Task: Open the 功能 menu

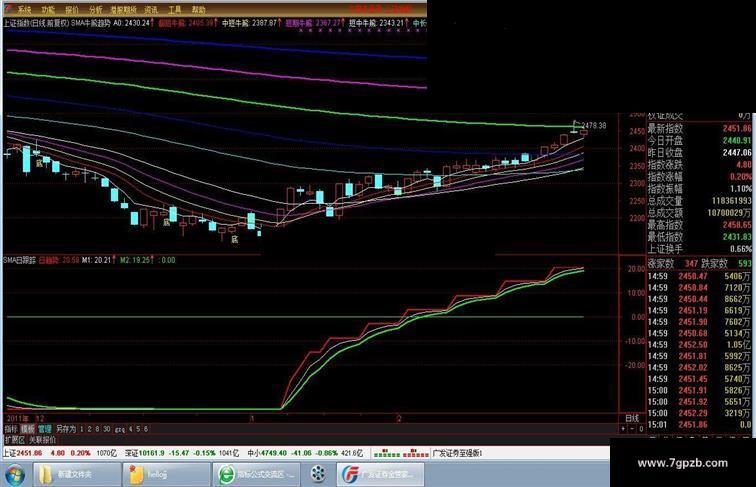Action: click(48, 9)
